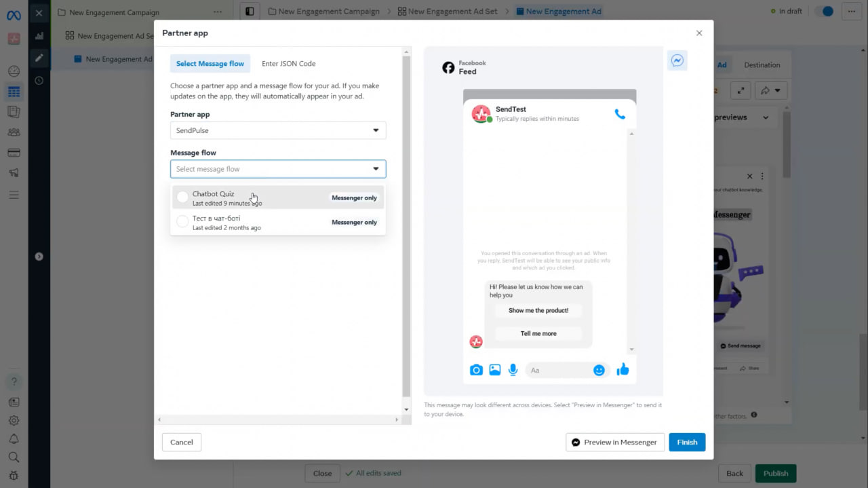Click New Engagement Ad Set breadcrumb
Viewport: 868px width, 488px height.
448,12
